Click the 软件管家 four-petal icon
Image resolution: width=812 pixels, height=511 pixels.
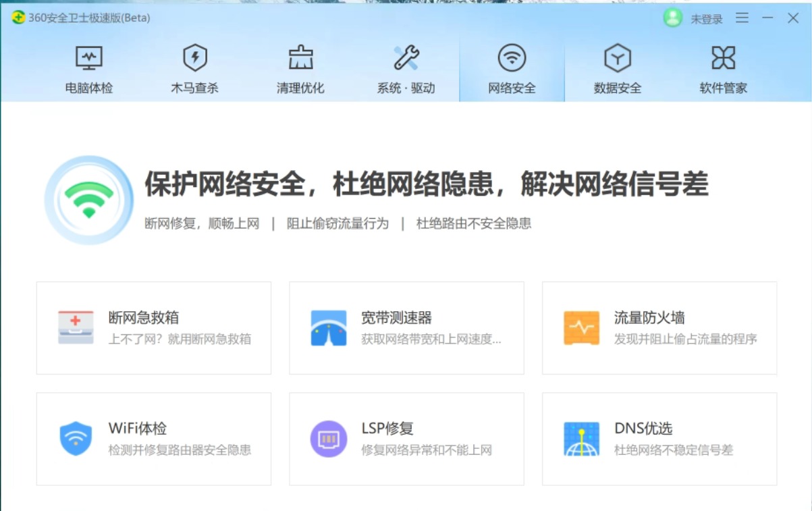point(723,58)
